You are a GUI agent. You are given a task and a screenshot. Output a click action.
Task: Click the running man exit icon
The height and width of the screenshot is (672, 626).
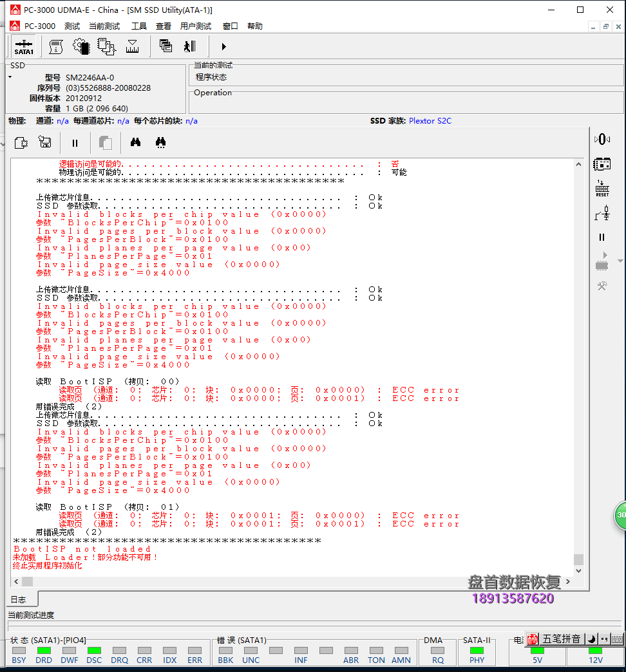click(190, 46)
